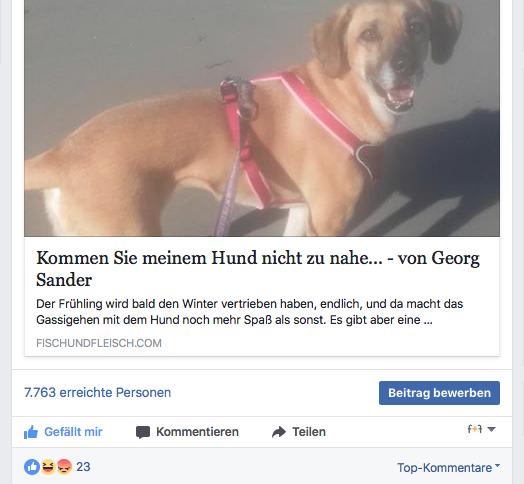This screenshot has width=524, height=484.
Task: Click the Kommentieren label
Action: (198, 432)
